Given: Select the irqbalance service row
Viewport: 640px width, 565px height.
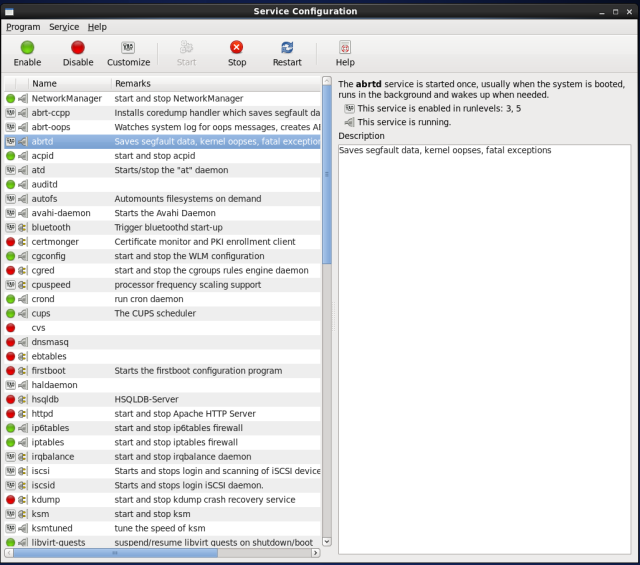Looking at the screenshot, I should pyautogui.click(x=162, y=456).
